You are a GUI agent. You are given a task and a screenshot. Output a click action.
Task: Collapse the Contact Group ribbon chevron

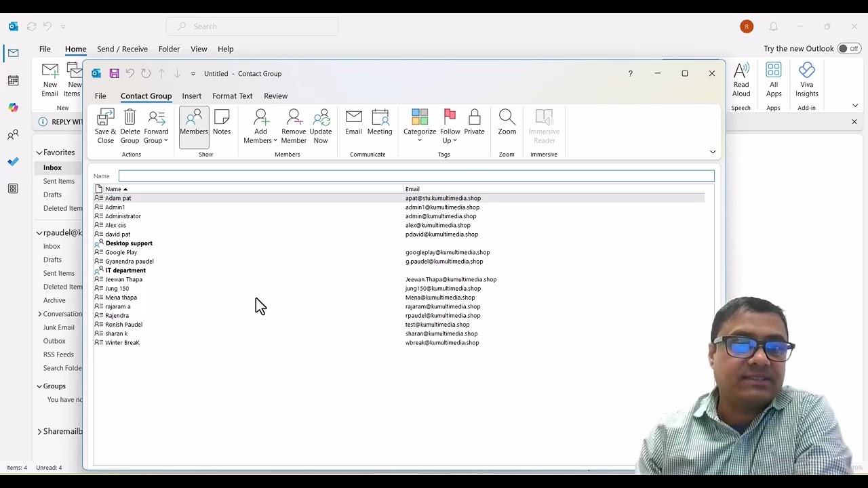pyautogui.click(x=713, y=152)
